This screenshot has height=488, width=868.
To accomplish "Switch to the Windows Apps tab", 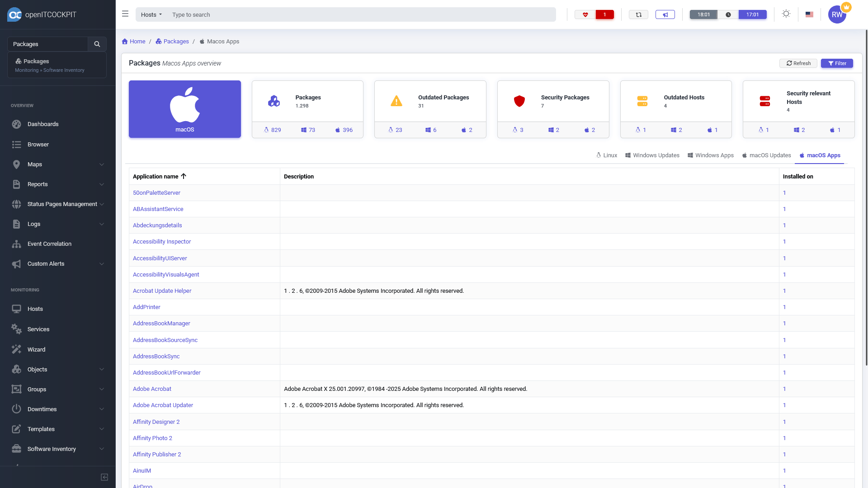I will point(710,155).
